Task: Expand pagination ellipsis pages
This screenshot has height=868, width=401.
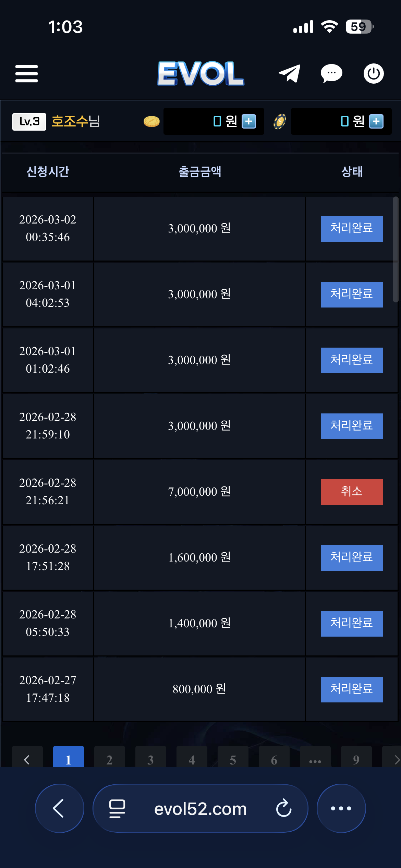Action: 315,758
